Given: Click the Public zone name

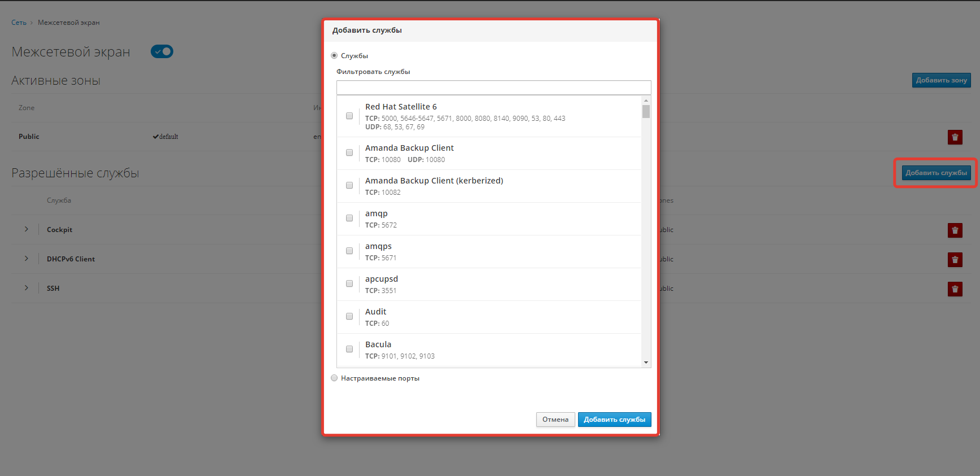Looking at the screenshot, I should click(29, 137).
